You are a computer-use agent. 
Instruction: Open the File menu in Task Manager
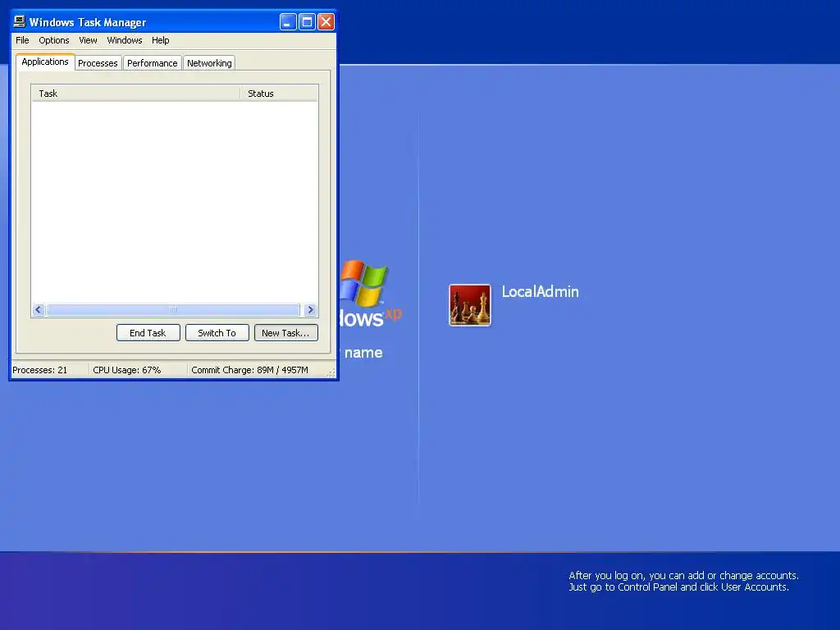[22, 40]
